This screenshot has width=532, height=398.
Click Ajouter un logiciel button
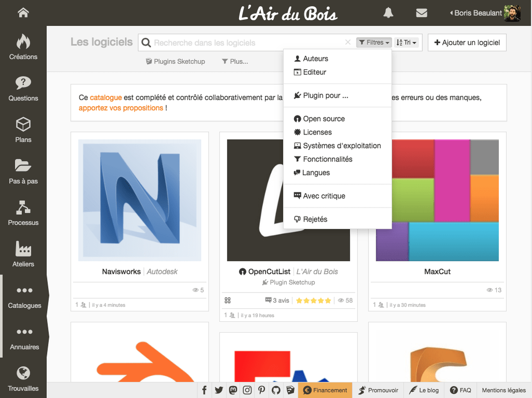467,43
